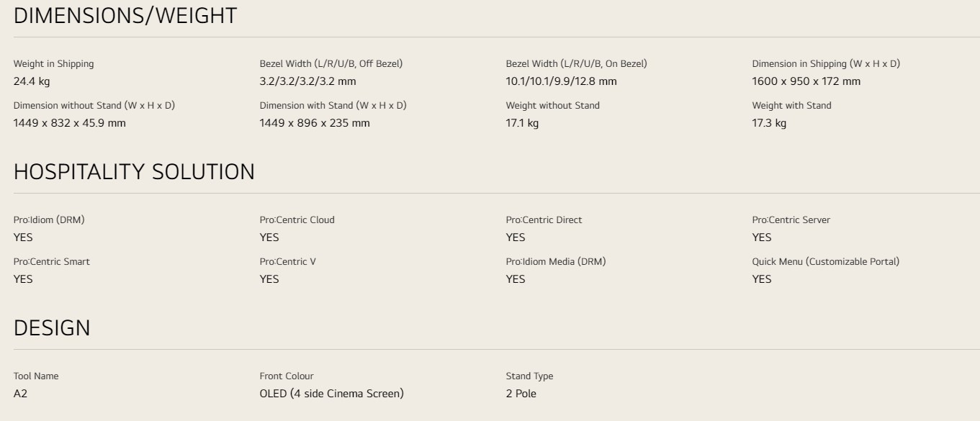Click the Pro:Centric Cloud label
This screenshot has height=421, width=980.
tap(297, 219)
